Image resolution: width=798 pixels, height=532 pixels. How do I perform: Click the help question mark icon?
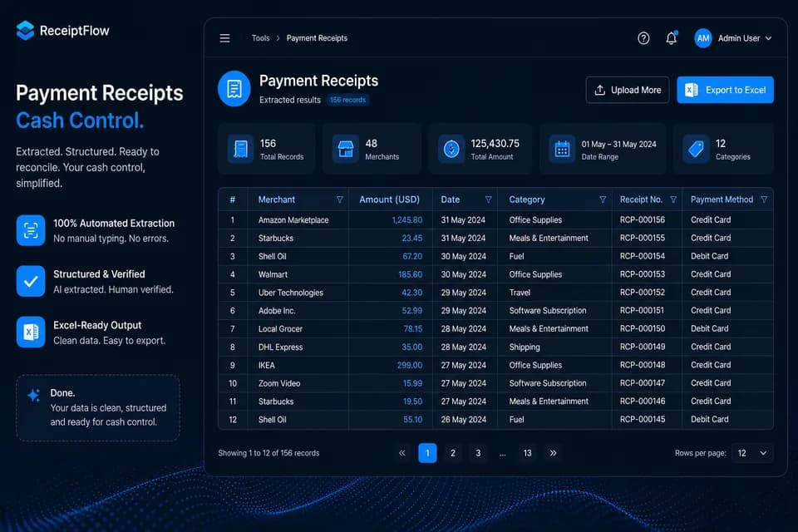point(643,38)
